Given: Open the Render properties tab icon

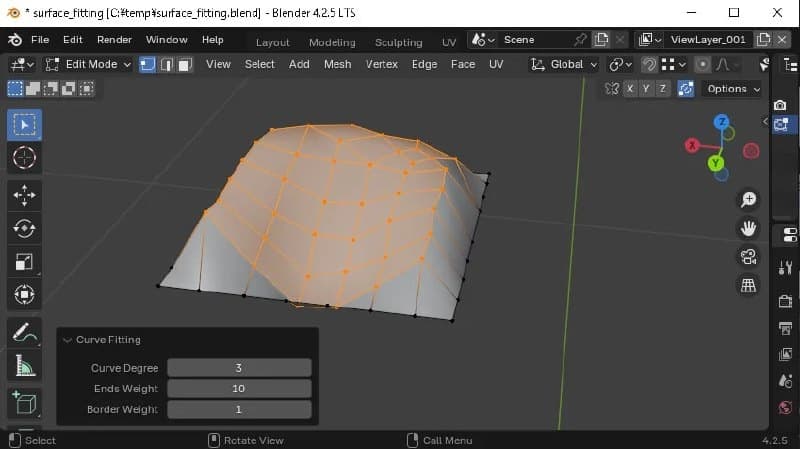Looking at the screenshot, I should (786, 301).
